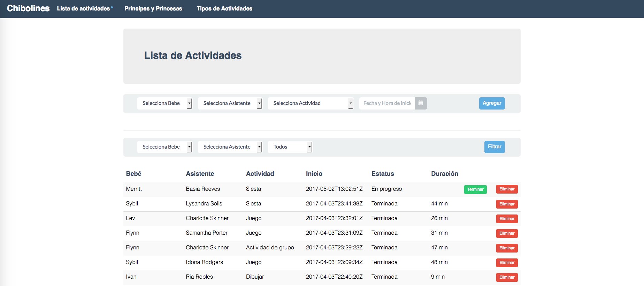The image size is (644, 286).
Task: Open Tipos de Actividades page
Action: pyautogui.click(x=224, y=9)
